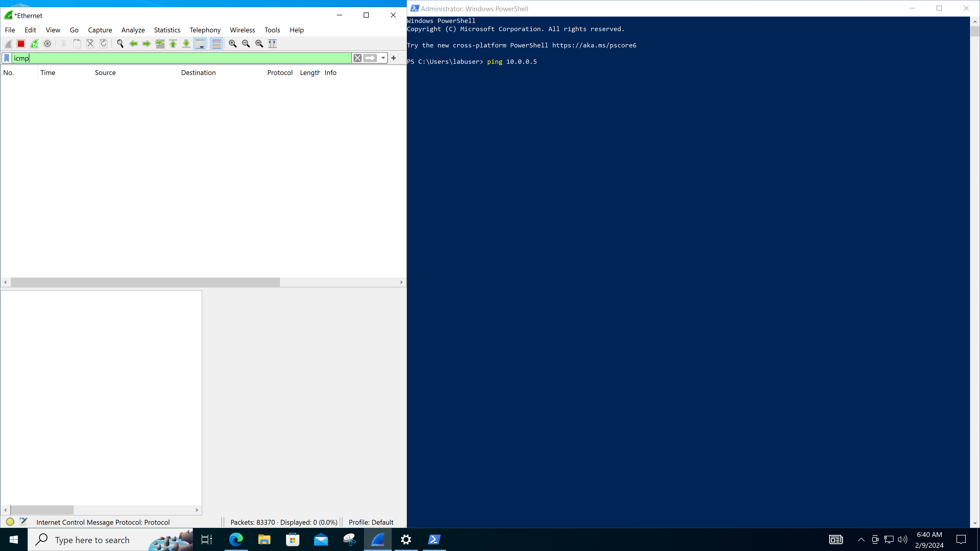Jump to the last packet
The image size is (980, 551).
(x=186, y=44)
